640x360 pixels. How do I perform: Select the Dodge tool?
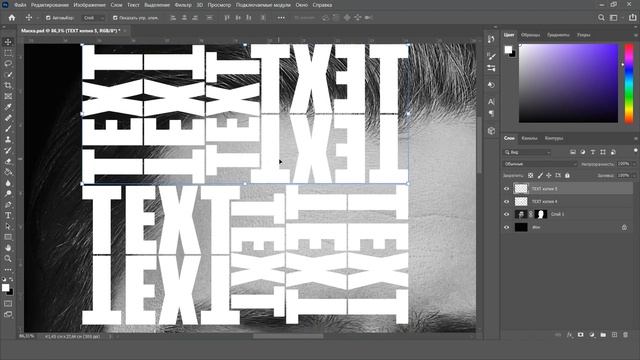click(8, 193)
